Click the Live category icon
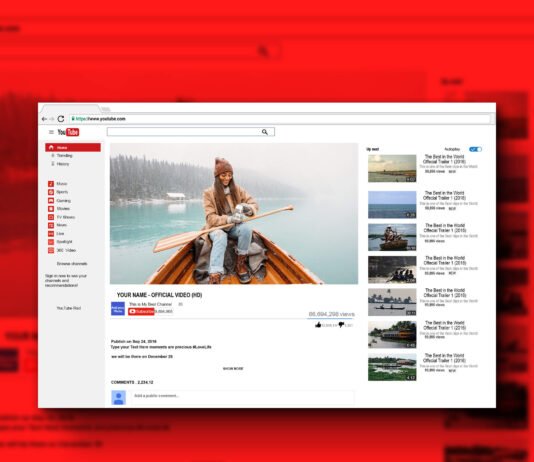The height and width of the screenshot is (462, 534). click(x=51, y=234)
